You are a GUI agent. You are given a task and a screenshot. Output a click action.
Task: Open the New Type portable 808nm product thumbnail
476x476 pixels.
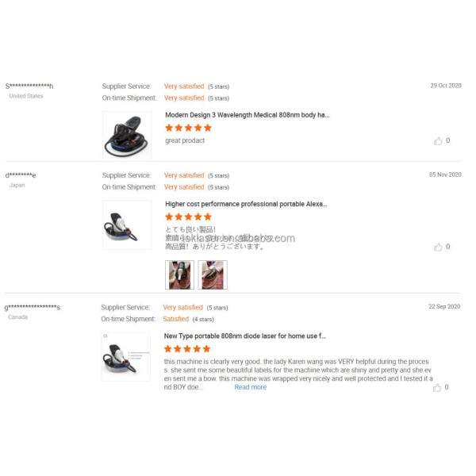tap(125, 357)
